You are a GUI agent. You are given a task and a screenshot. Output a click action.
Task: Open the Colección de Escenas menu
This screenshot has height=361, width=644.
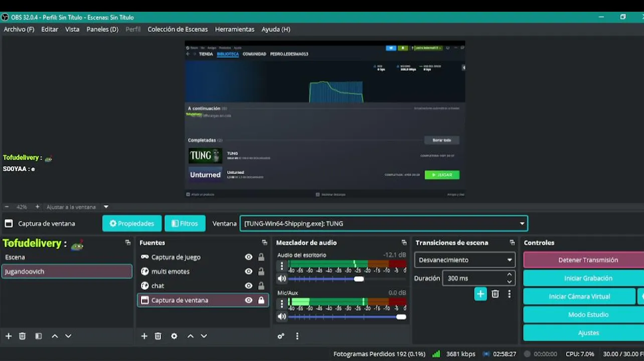[178, 29]
